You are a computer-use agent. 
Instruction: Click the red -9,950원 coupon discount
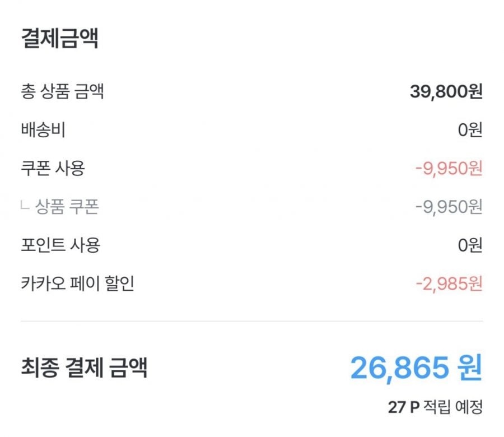(x=449, y=169)
